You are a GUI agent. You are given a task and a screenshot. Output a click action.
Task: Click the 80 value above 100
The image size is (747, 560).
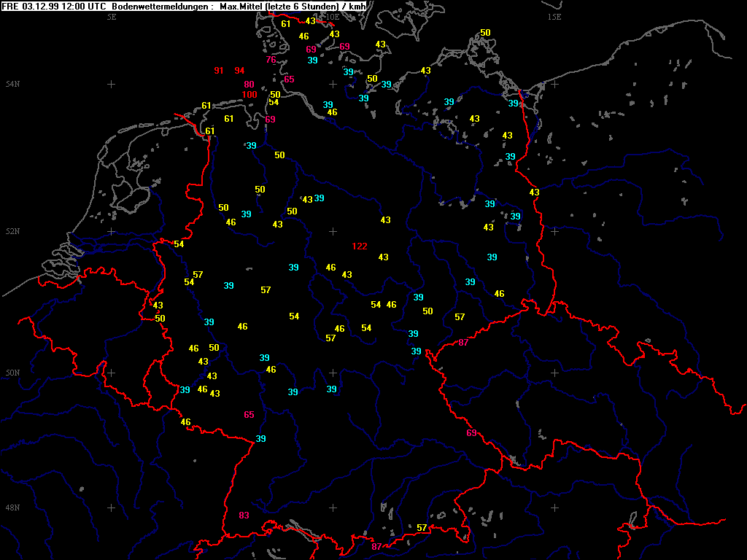[x=249, y=85]
